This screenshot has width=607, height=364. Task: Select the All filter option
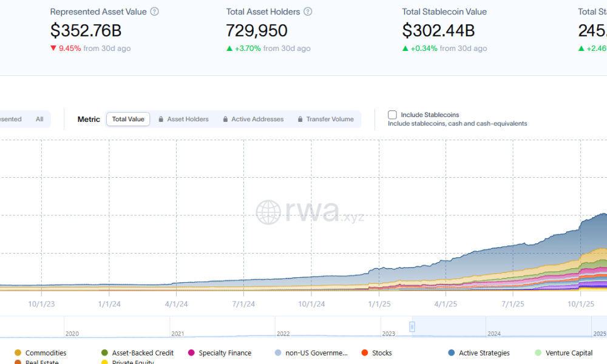tap(39, 120)
